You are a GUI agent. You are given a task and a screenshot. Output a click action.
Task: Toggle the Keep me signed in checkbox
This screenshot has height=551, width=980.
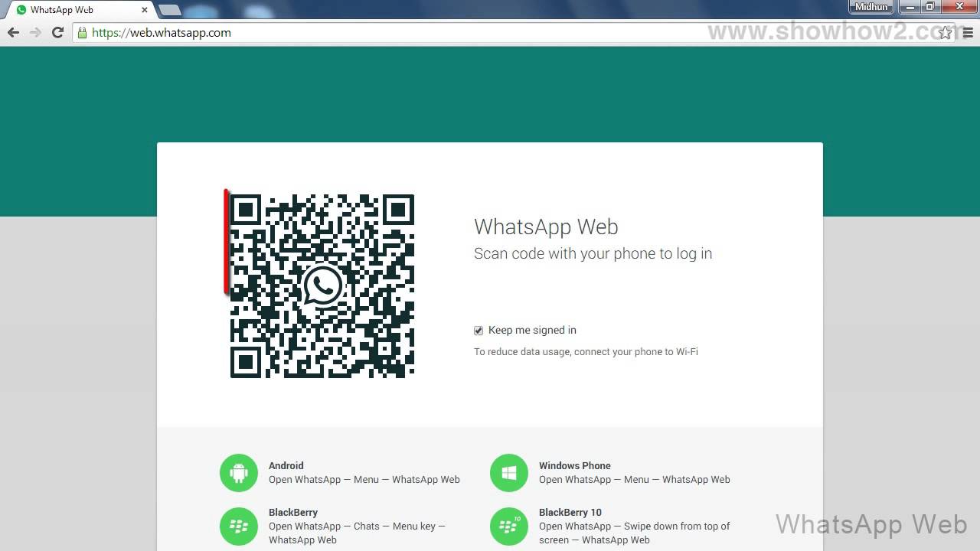[x=479, y=331]
